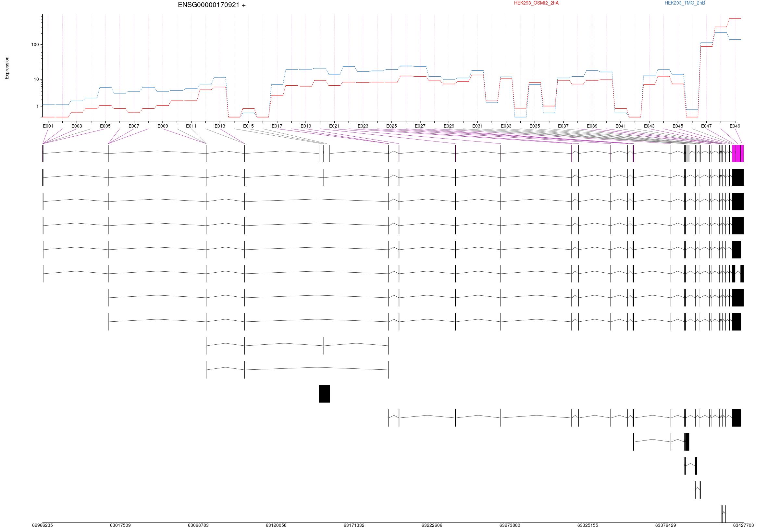
Task: Click genomic coordinate 63017509
Action: click(x=120, y=525)
